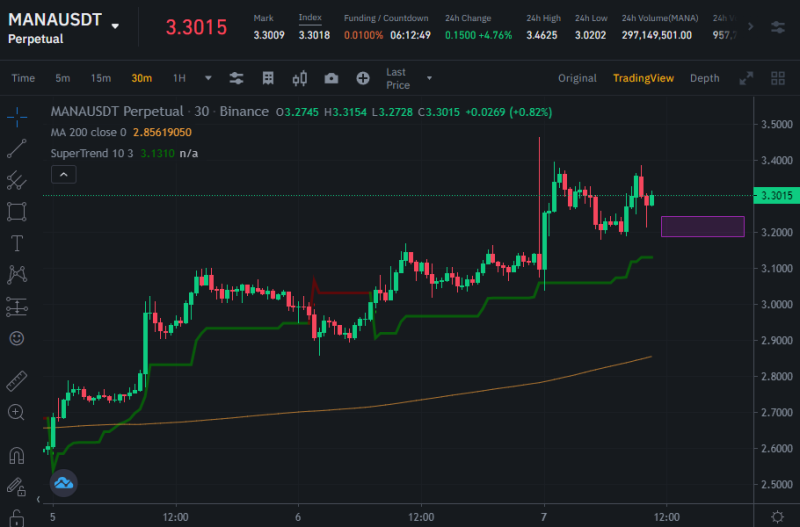This screenshot has width=800, height=527.
Task: Select the Time interval tab
Action: click(23, 78)
